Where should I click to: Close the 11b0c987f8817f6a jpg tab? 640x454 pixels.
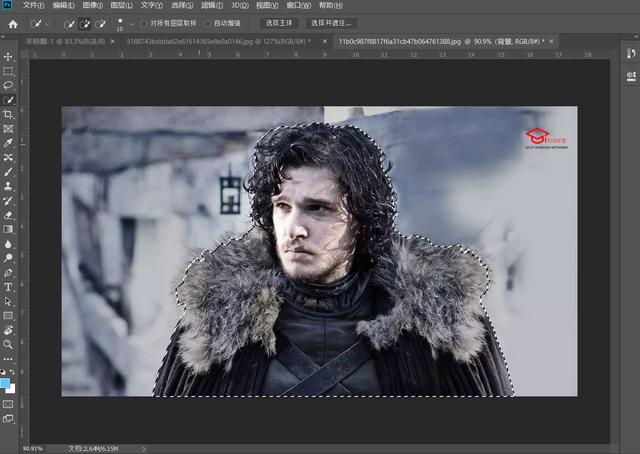551,41
